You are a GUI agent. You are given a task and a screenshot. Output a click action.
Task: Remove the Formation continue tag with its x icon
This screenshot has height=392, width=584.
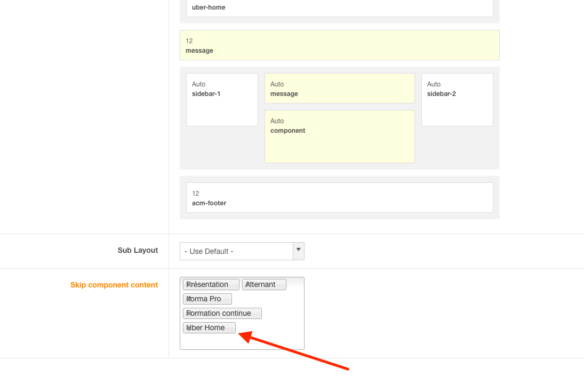click(188, 313)
